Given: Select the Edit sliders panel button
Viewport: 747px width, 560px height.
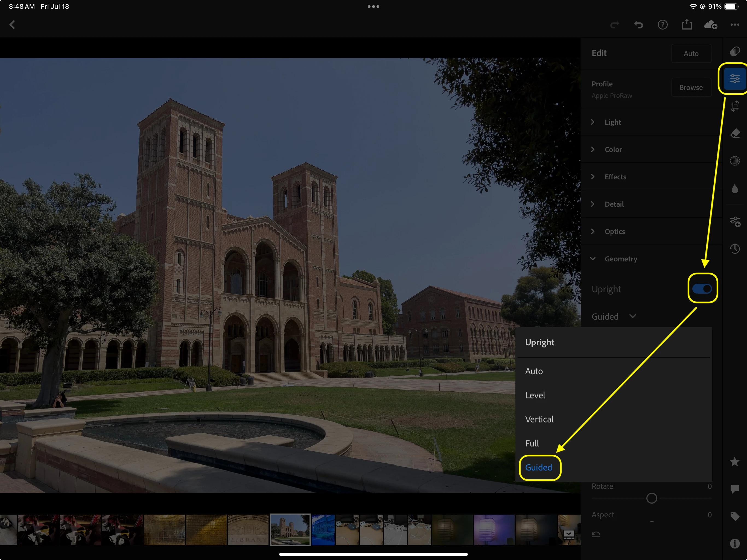Looking at the screenshot, I should pos(735,79).
